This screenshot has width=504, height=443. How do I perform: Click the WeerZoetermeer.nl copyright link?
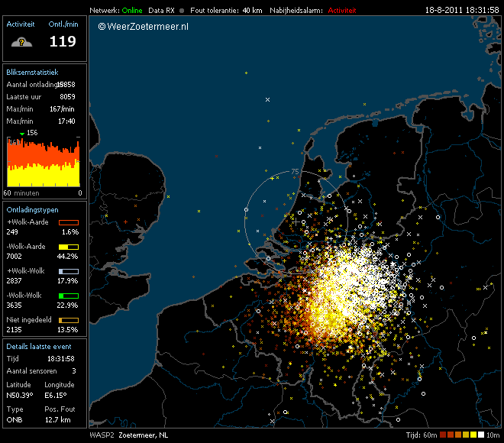144,27
